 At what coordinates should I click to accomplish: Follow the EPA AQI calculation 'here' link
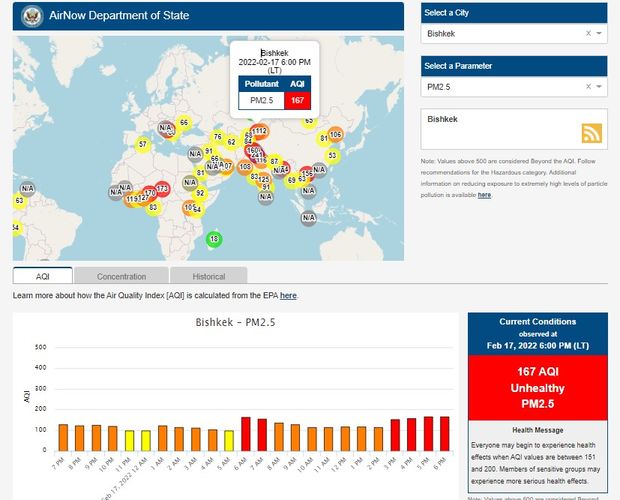(288, 296)
